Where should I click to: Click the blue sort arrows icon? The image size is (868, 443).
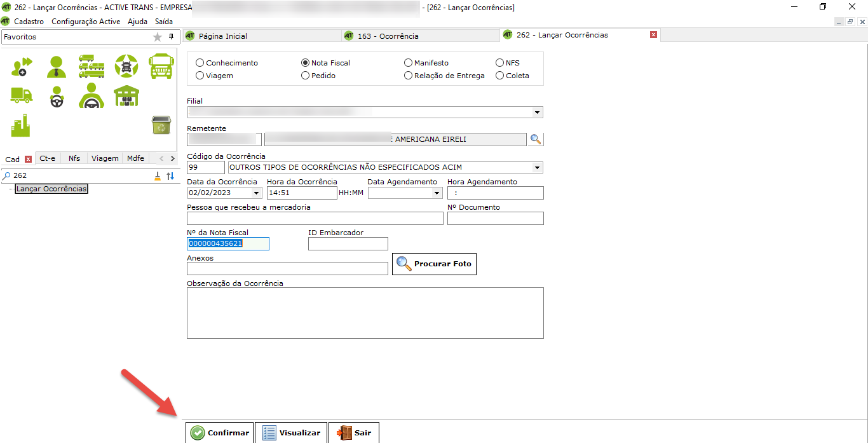(x=170, y=176)
